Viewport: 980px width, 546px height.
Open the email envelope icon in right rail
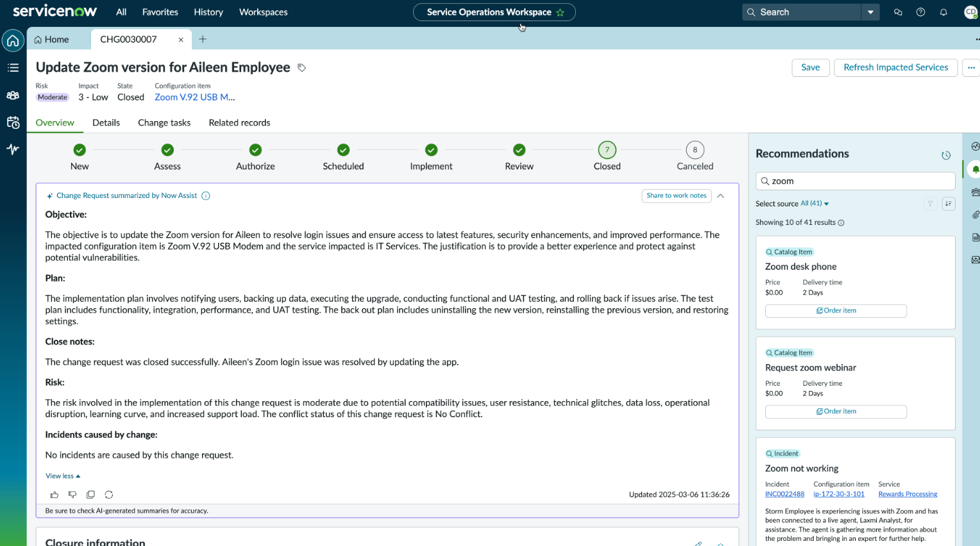click(x=976, y=260)
